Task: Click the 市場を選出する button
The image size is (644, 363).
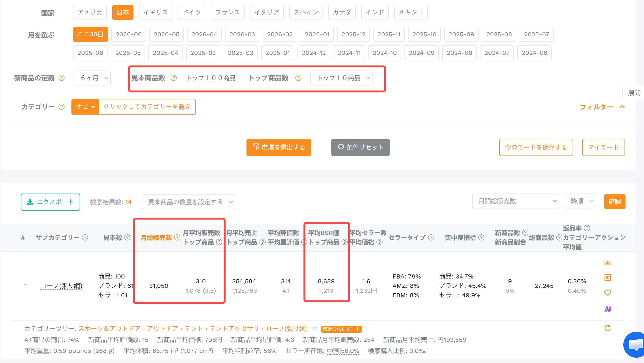Action: pos(279,147)
